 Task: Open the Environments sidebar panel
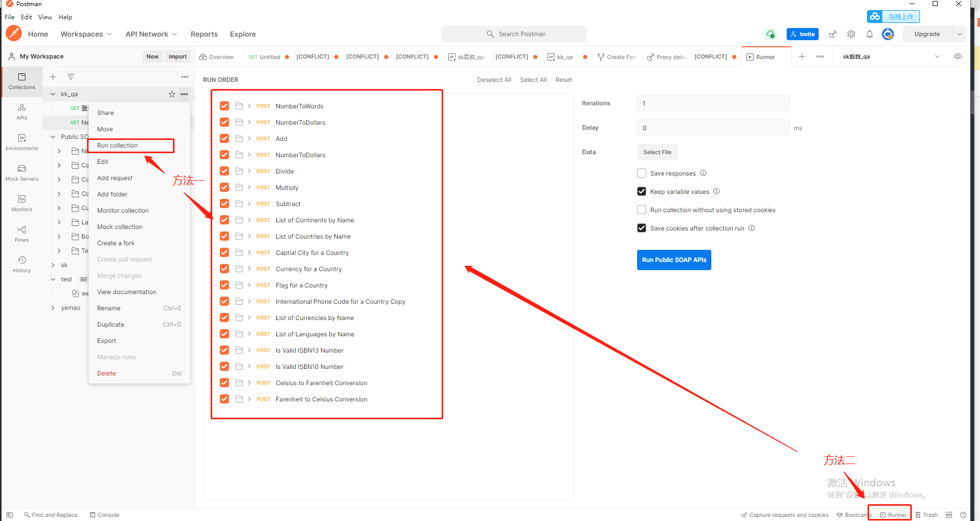coord(22,142)
